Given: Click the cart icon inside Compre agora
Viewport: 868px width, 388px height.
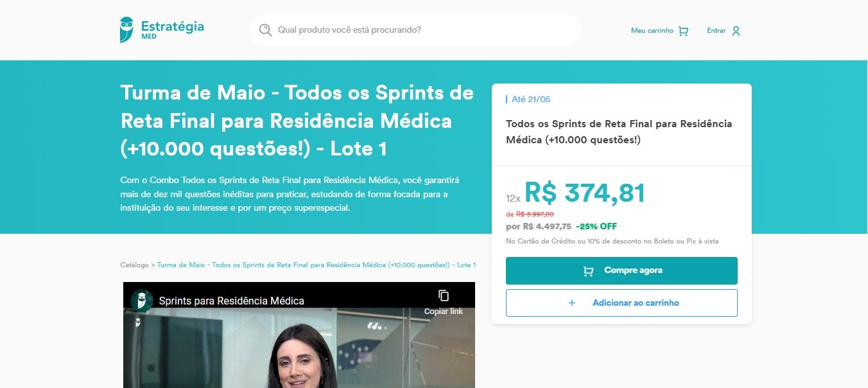Looking at the screenshot, I should pyautogui.click(x=588, y=271).
